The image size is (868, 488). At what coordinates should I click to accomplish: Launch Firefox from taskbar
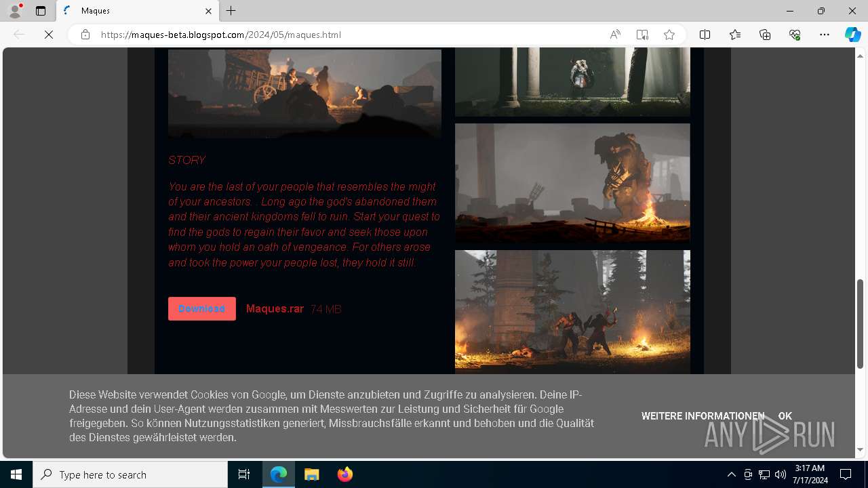tap(344, 474)
